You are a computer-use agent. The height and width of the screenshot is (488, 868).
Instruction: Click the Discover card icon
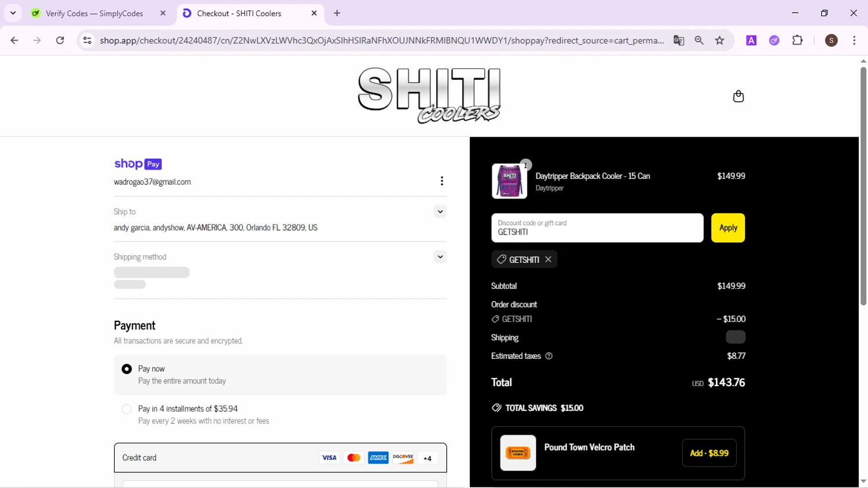point(403,458)
